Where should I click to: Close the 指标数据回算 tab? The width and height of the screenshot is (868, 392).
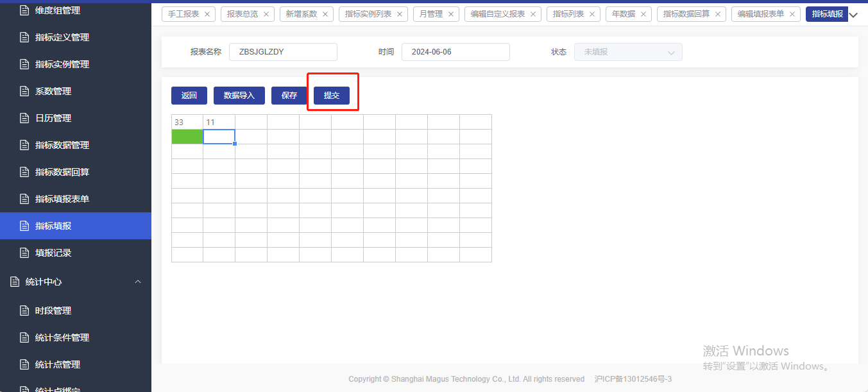point(718,14)
